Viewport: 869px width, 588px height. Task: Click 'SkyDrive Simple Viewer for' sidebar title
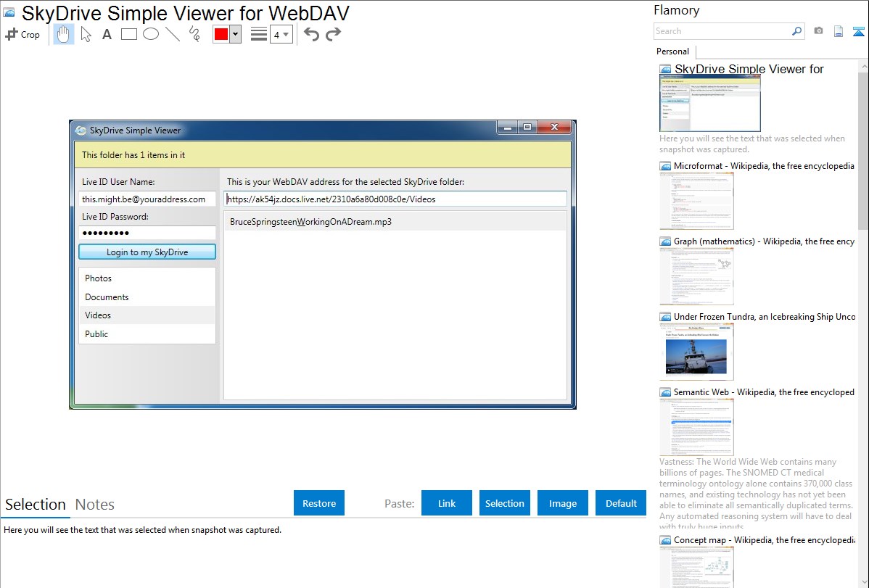coord(749,70)
